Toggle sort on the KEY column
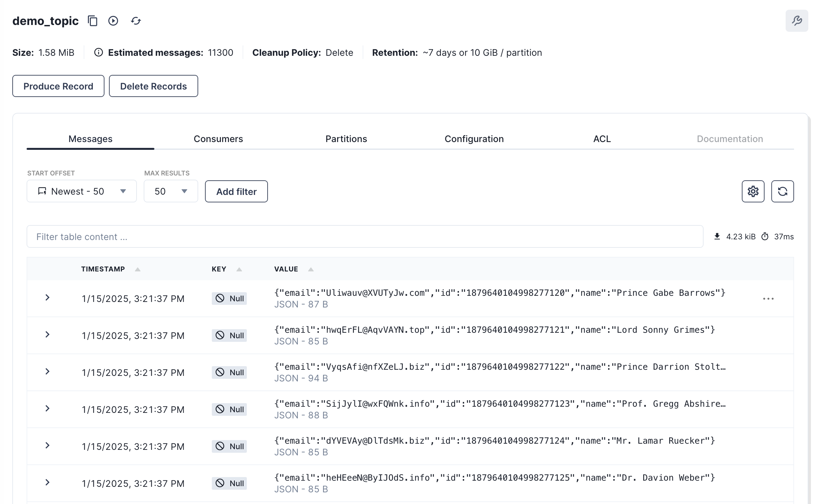 [x=239, y=269]
